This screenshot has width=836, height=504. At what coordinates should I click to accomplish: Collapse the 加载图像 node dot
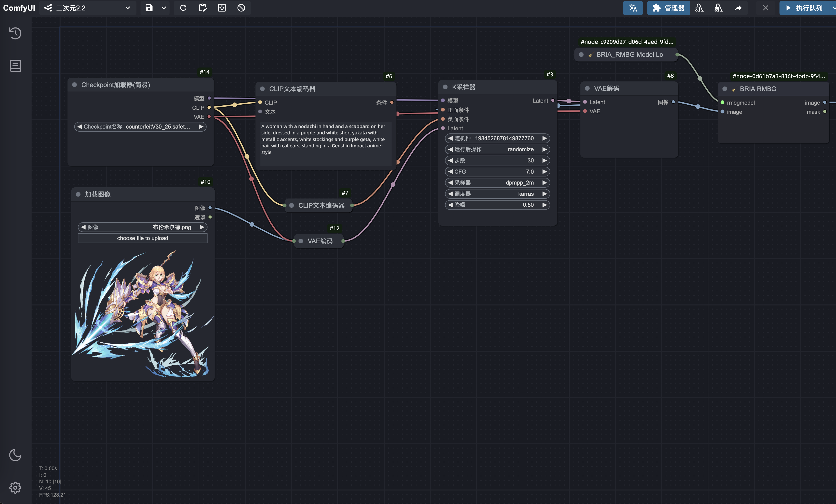pos(78,194)
